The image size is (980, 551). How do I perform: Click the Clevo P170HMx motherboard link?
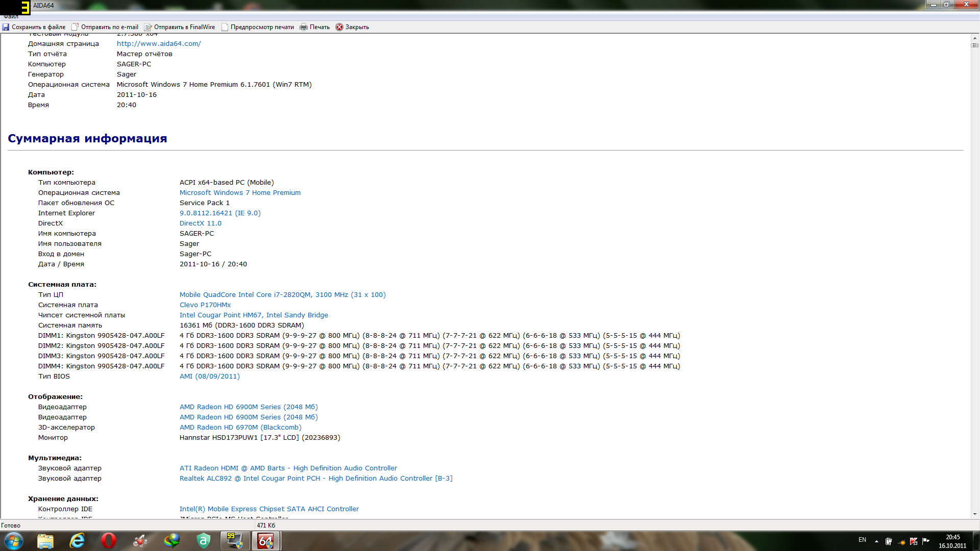tap(205, 305)
